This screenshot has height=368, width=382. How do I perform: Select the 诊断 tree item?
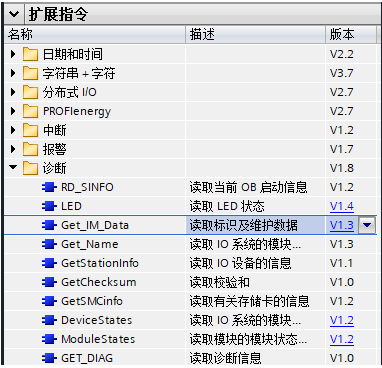pos(54,168)
